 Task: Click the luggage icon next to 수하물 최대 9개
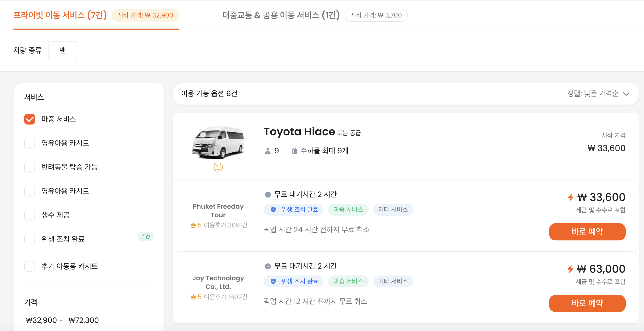(294, 151)
